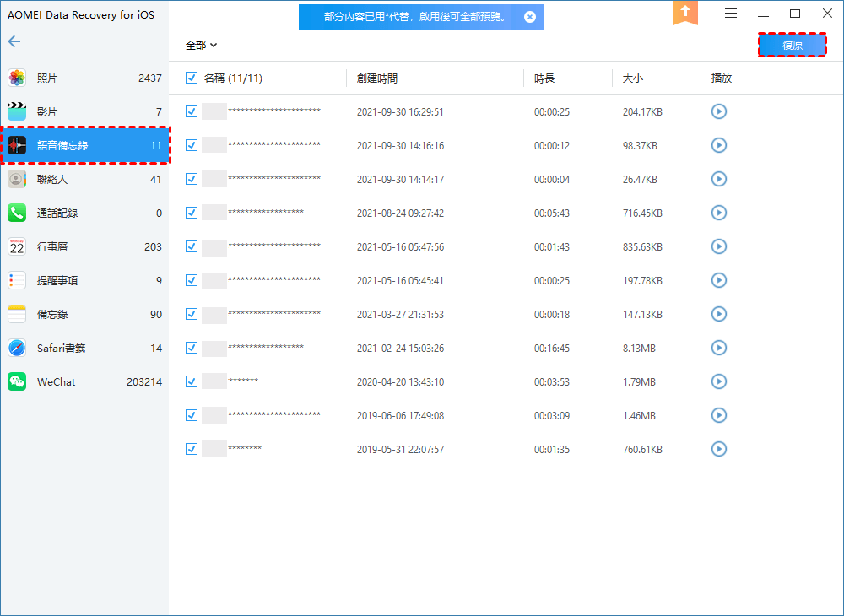Select duration value 00:16:45

[552, 348]
